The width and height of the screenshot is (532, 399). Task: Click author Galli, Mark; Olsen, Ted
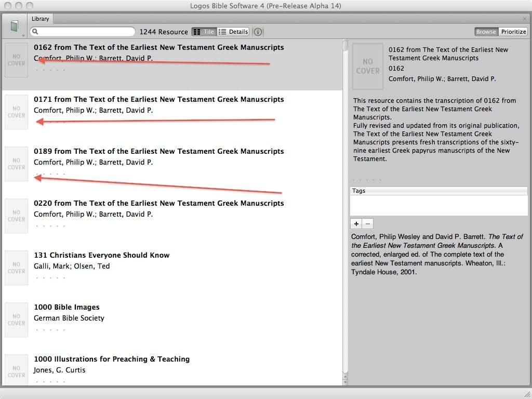click(72, 266)
